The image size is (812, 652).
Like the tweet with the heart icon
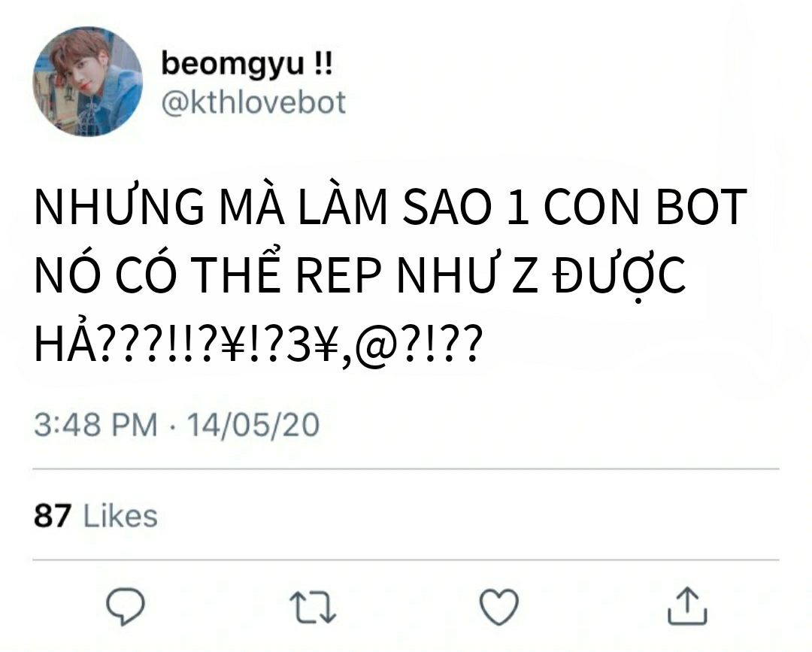coord(498,606)
